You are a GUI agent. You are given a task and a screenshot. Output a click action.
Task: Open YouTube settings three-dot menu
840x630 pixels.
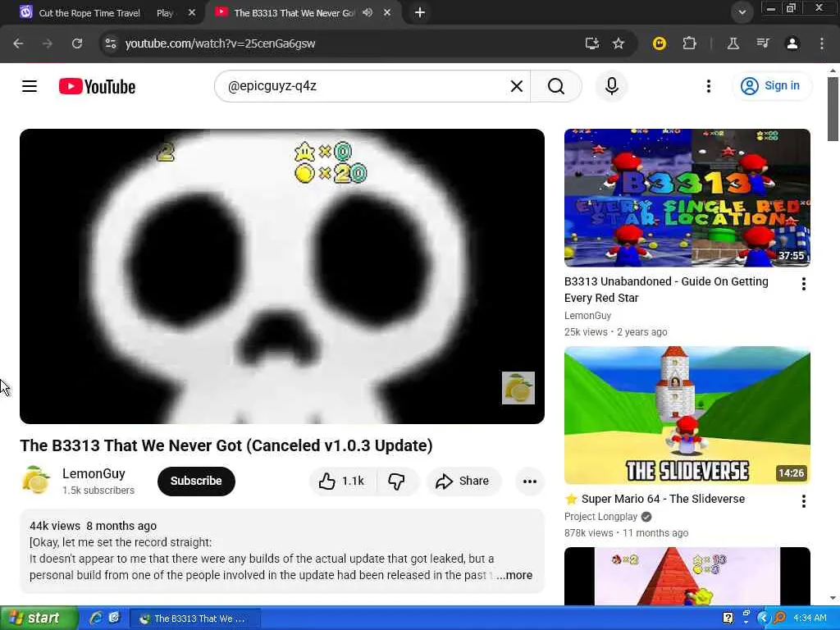pyautogui.click(x=708, y=86)
